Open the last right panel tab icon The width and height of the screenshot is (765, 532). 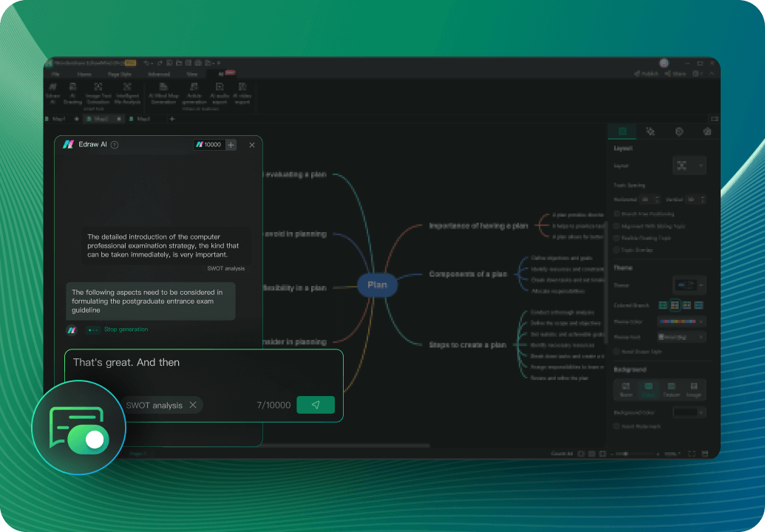tap(707, 132)
